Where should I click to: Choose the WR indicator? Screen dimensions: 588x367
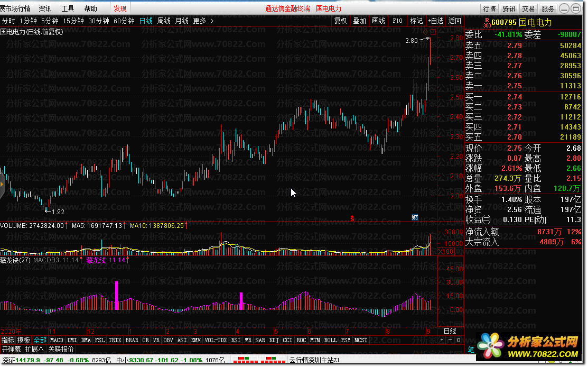click(248, 341)
